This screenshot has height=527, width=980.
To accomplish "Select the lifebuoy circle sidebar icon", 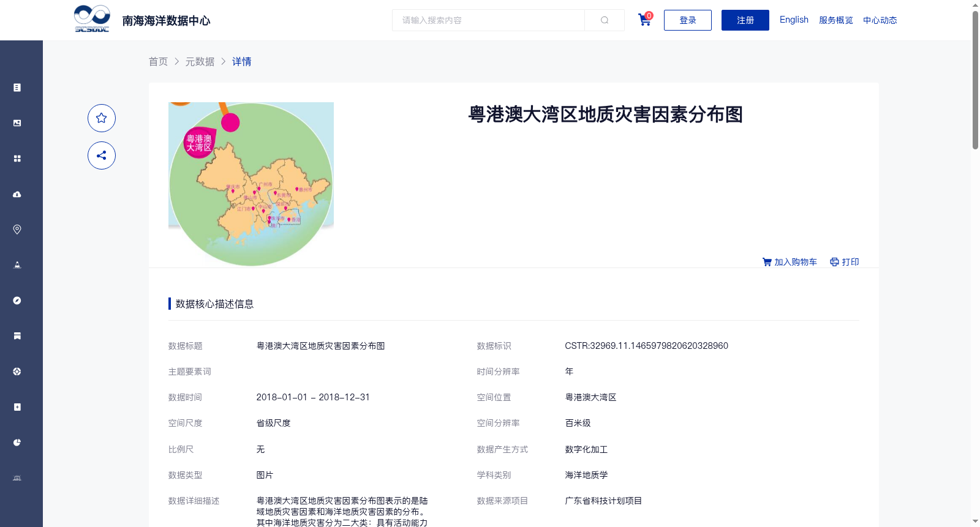I will click(x=17, y=372).
